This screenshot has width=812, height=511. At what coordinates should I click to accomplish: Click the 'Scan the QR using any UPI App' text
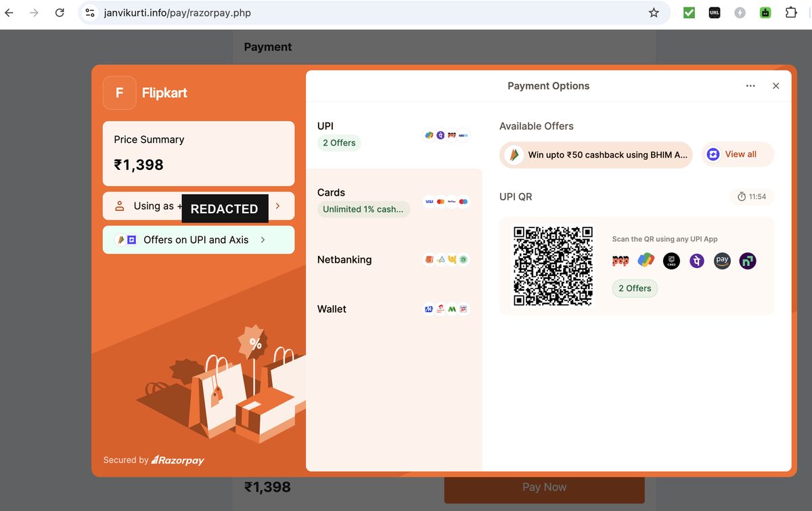[x=664, y=239]
